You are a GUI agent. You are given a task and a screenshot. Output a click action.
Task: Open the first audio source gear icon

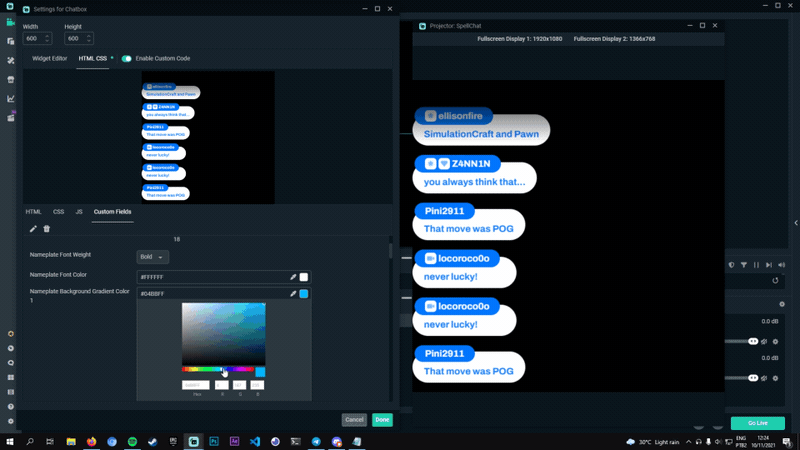[776, 341]
